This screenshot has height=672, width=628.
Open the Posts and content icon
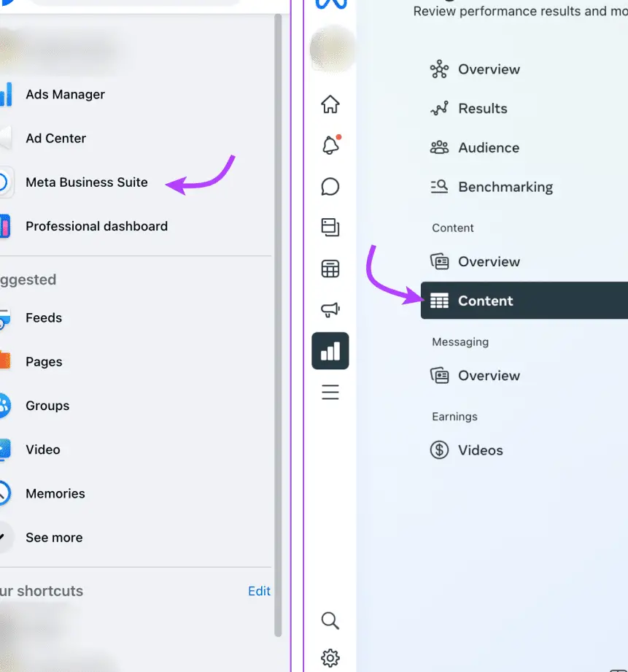point(330,227)
